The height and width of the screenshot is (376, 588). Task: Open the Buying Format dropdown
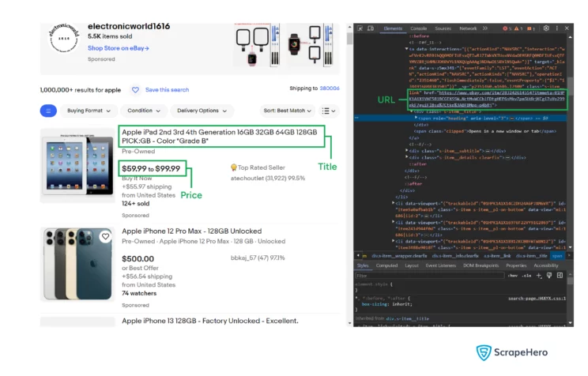click(89, 111)
